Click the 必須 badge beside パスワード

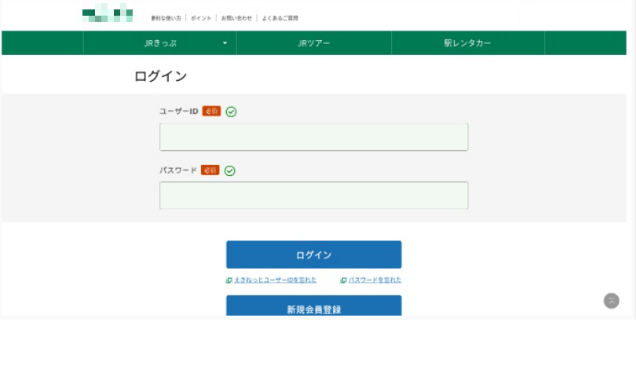coord(210,170)
